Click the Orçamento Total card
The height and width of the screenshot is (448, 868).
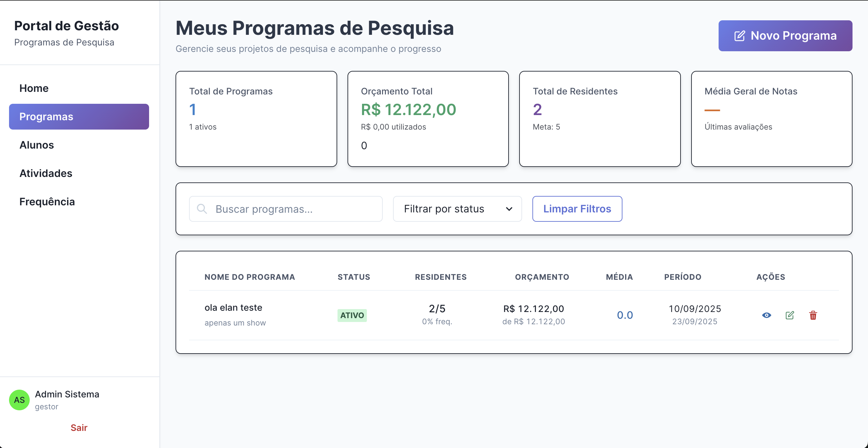(428, 119)
